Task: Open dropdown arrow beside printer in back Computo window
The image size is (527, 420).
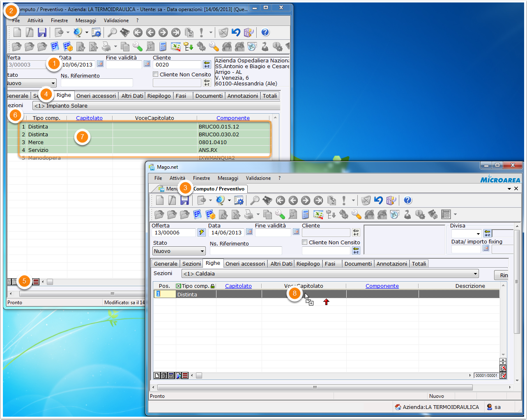Action: tap(115, 47)
